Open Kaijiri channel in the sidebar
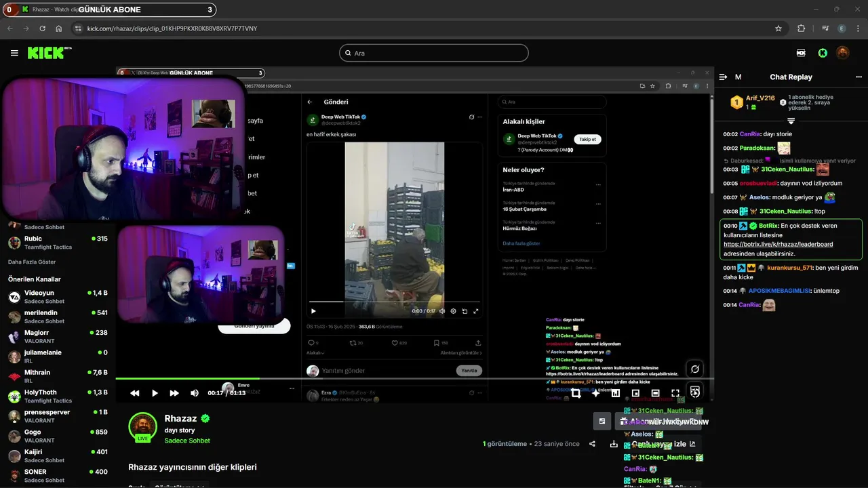Screen dimensions: 868x488 click(58, 455)
